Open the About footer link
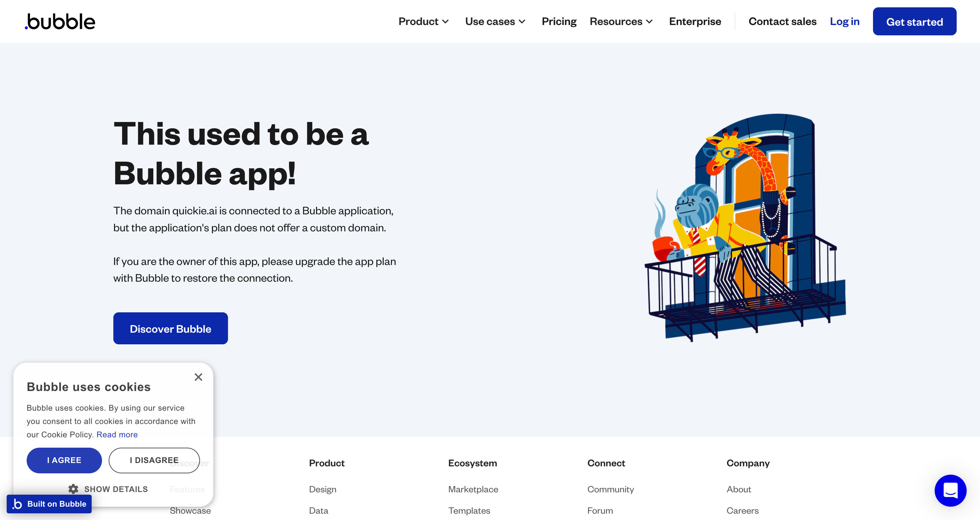 (x=738, y=489)
